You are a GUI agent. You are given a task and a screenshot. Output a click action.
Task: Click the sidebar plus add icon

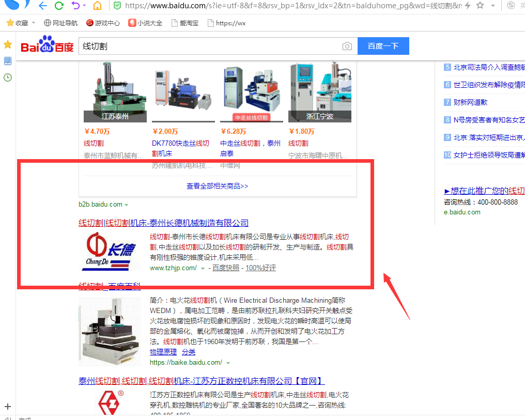[8, 407]
